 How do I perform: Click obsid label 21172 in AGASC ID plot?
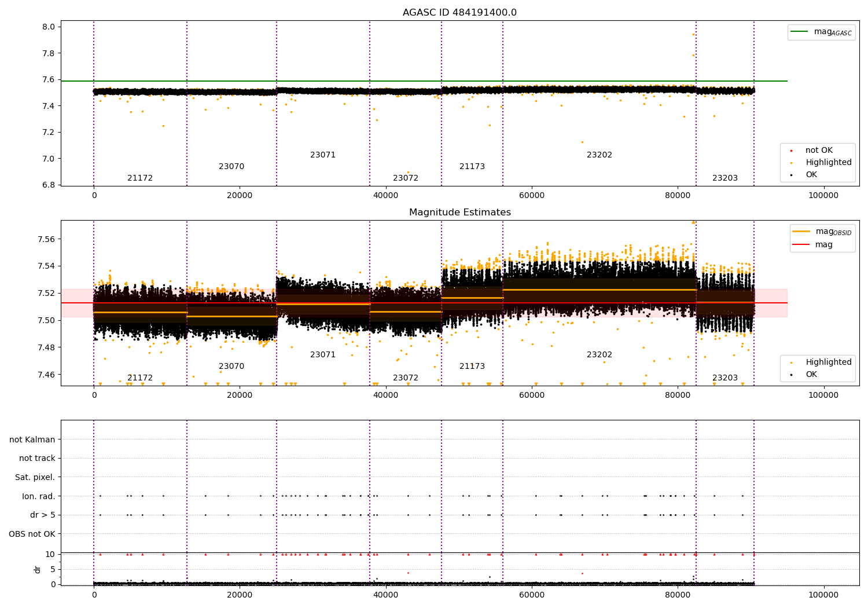pos(140,178)
